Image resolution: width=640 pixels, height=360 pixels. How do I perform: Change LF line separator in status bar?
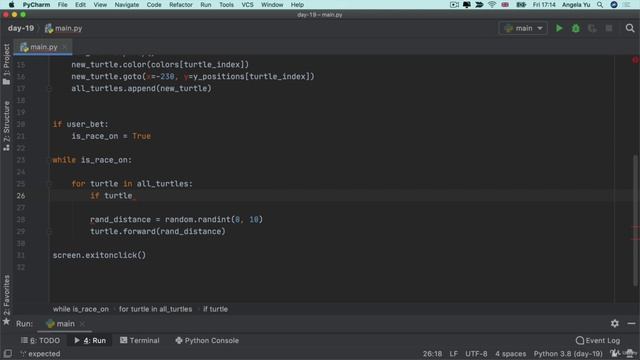tap(453, 353)
